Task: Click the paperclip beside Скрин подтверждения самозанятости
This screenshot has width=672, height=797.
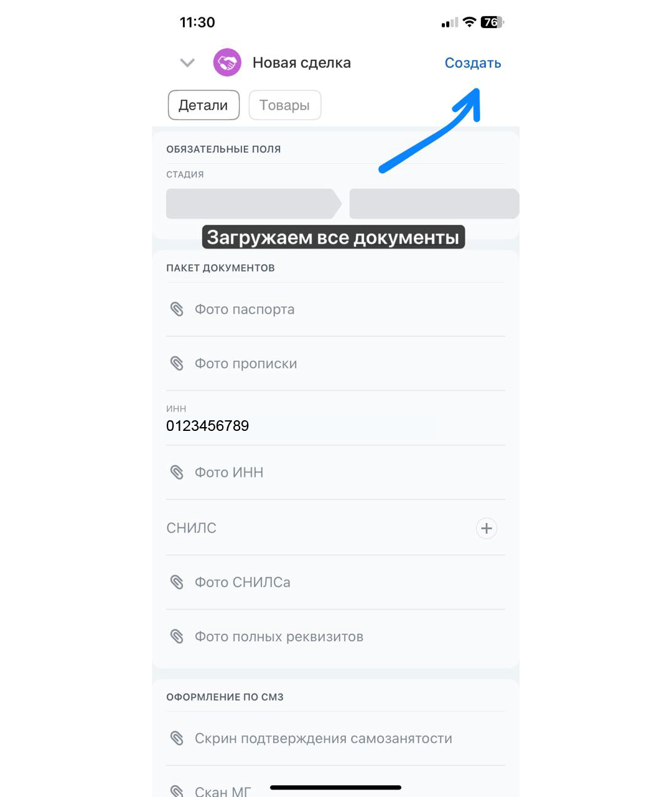Action: click(x=177, y=738)
